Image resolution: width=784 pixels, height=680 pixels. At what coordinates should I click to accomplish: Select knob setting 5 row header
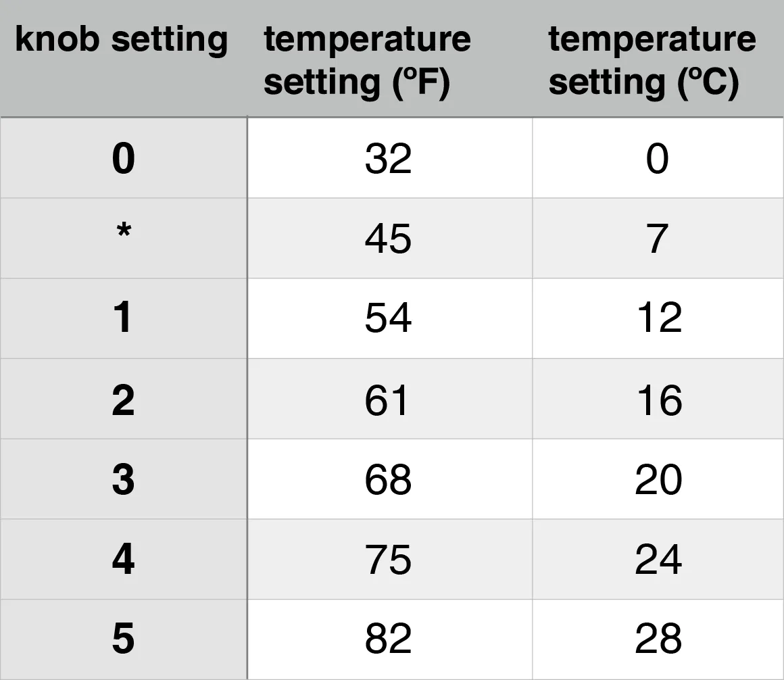[x=123, y=639]
